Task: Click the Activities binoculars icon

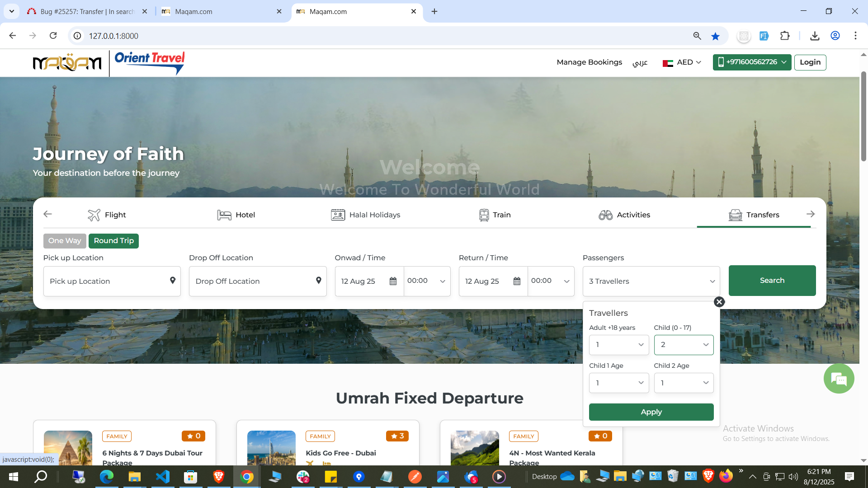Action: click(x=605, y=215)
